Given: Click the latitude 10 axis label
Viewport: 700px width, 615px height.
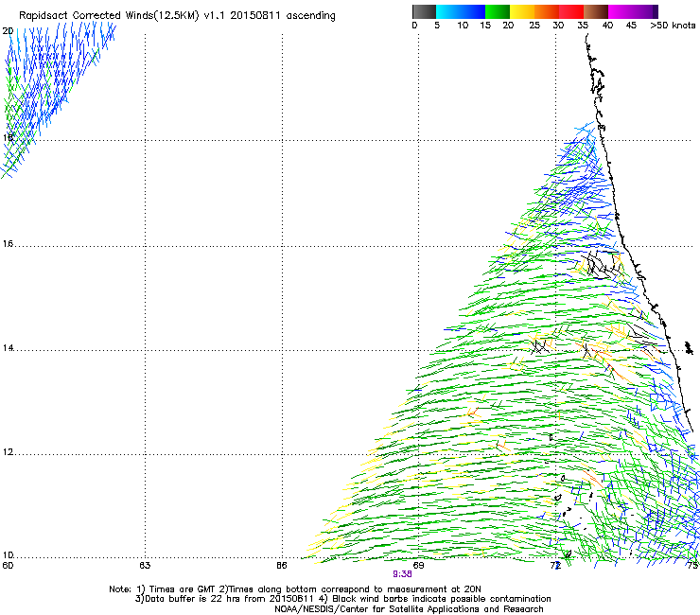Looking at the screenshot, I should point(8,555).
